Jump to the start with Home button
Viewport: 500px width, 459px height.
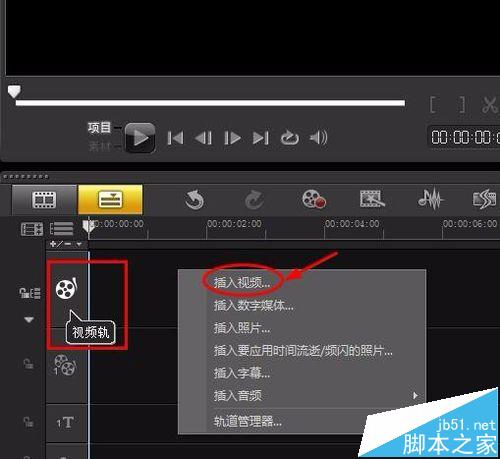click(x=175, y=138)
